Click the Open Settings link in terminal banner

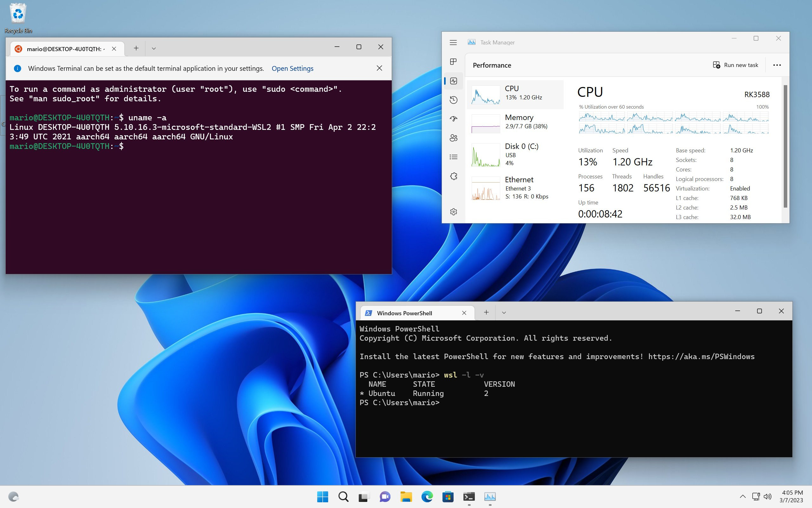coord(292,68)
